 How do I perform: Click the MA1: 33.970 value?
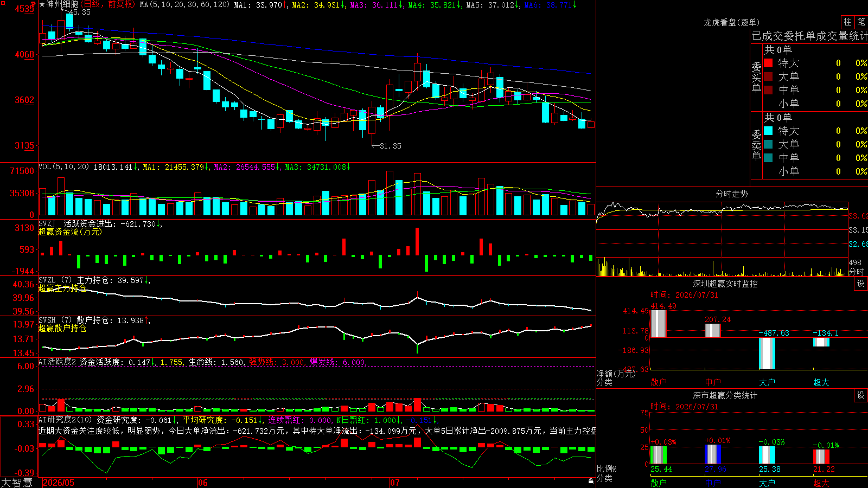tap(261, 5)
